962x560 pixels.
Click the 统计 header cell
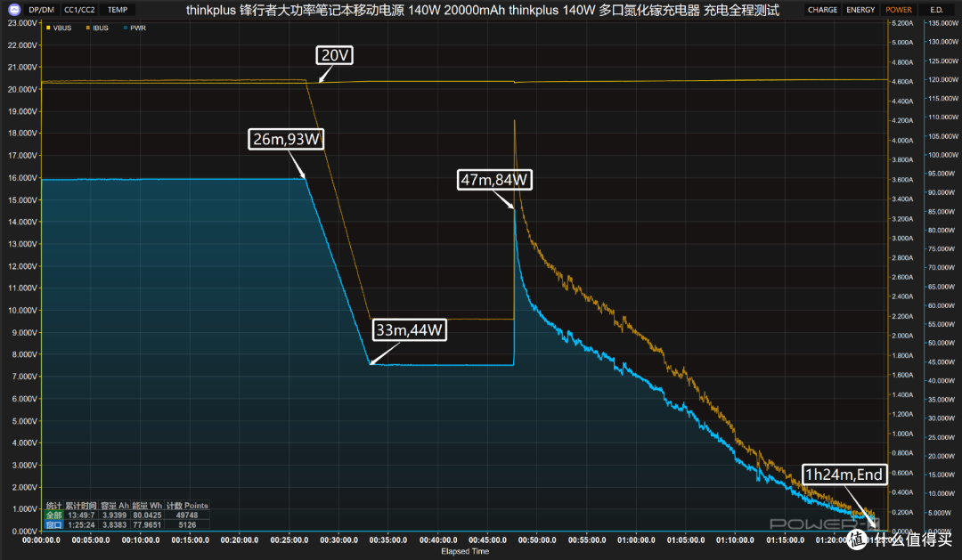pyautogui.click(x=54, y=506)
